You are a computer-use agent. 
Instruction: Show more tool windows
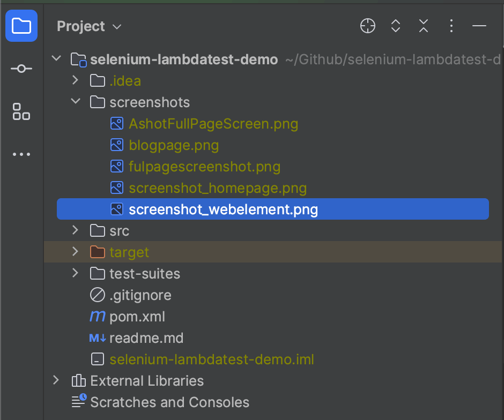tap(21, 154)
